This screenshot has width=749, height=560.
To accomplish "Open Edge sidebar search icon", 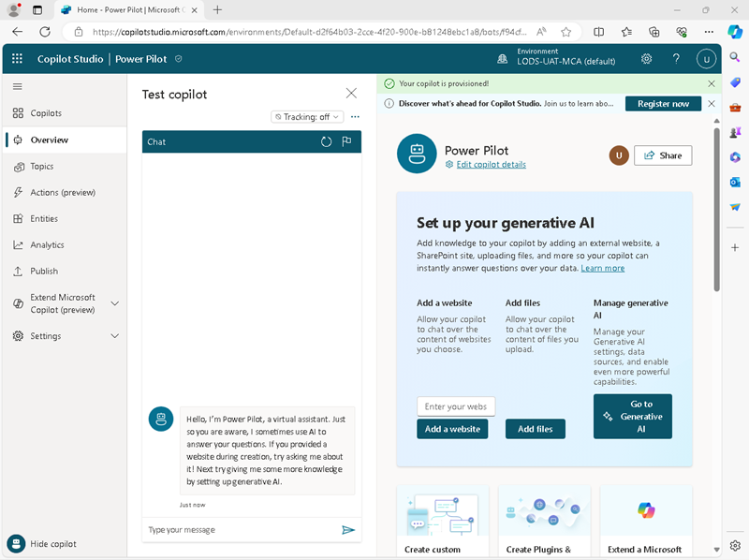I will tap(735, 57).
